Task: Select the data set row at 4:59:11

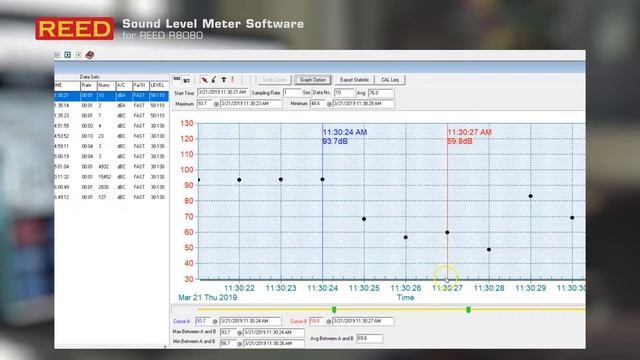Action: tap(111, 146)
